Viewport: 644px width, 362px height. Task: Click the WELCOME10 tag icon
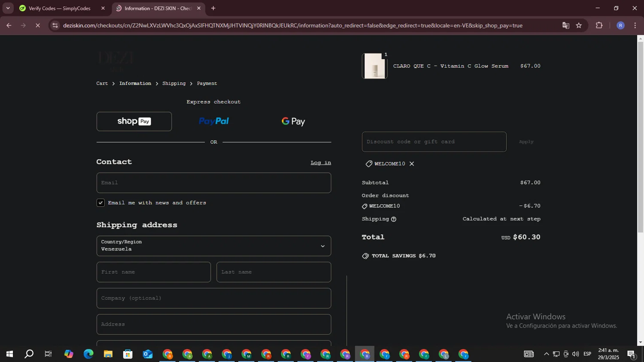[x=369, y=164]
